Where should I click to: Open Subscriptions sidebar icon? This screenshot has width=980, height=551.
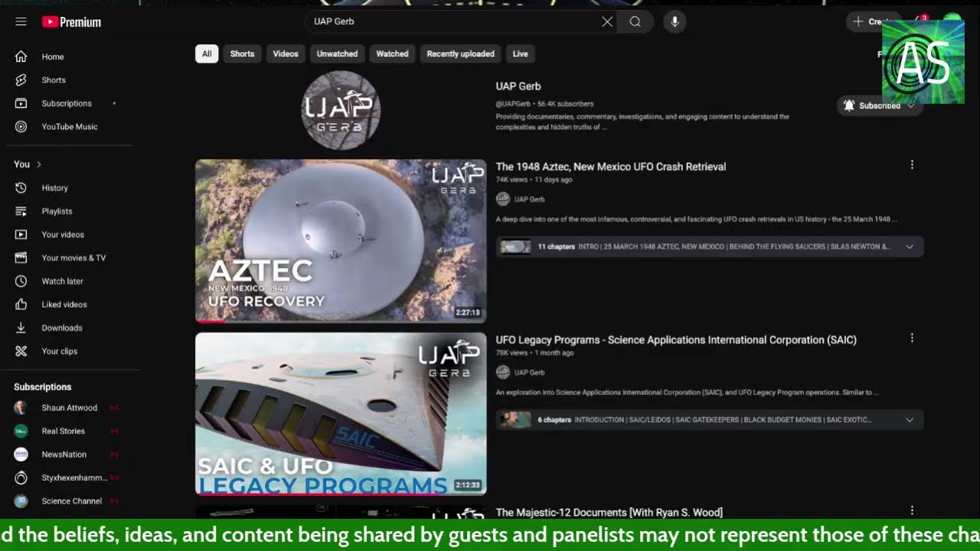pyautogui.click(x=21, y=103)
